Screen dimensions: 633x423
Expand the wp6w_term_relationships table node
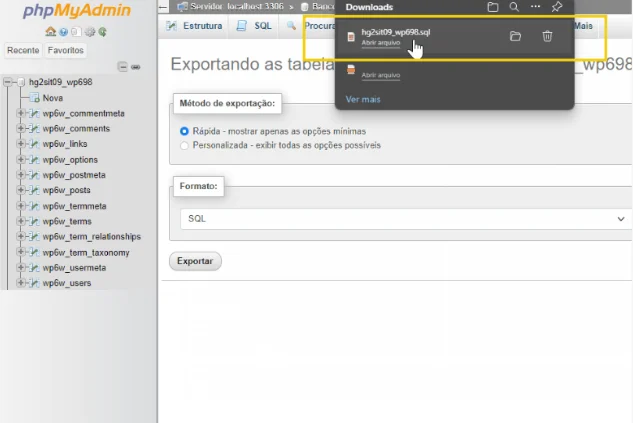tap(20, 237)
